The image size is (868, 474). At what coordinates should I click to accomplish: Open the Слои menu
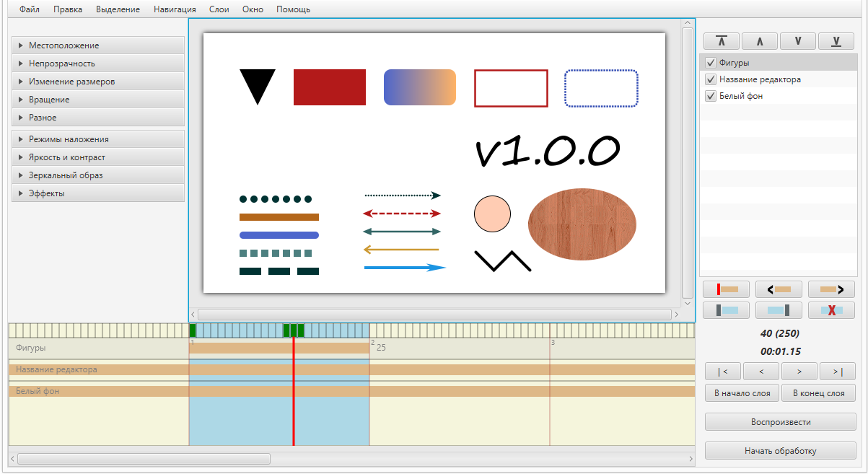point(219,9)
